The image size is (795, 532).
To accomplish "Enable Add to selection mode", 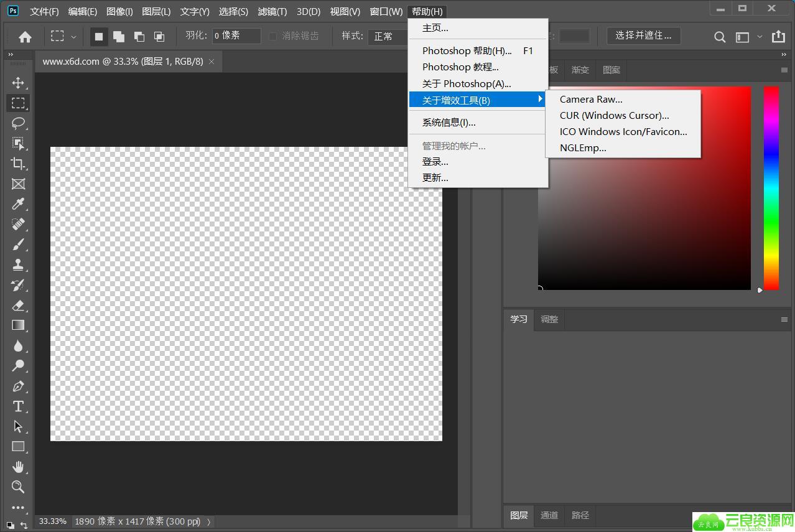I will (118, 37).
